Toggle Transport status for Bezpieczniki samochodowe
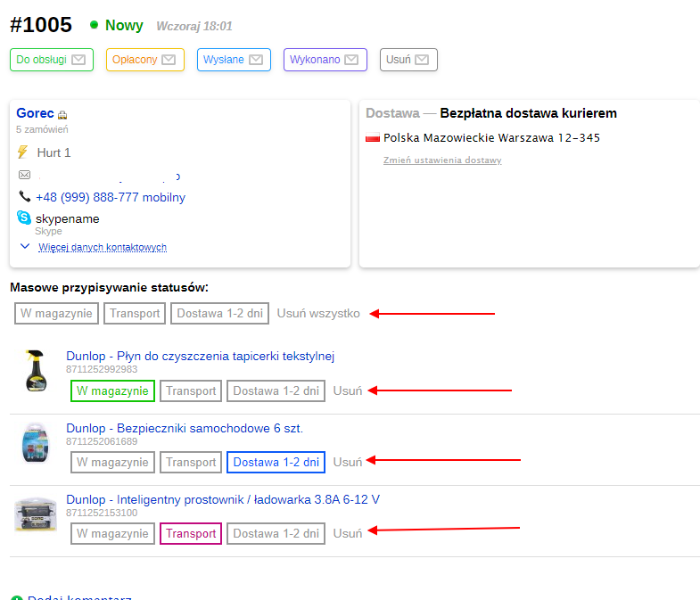Image resolution: width=700 pixels, height=600 pixels. click(191, 462)
